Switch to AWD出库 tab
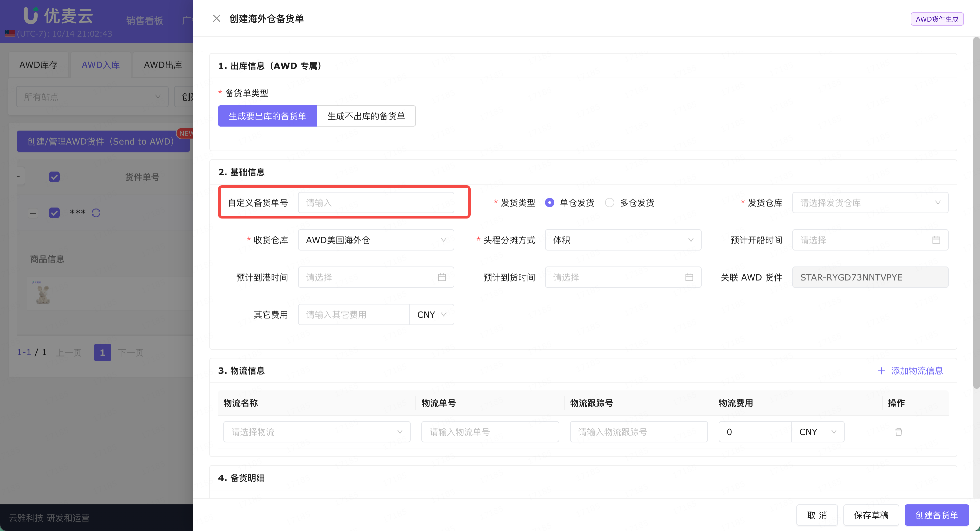The image size is (980, 531). (x=163, y=65)
